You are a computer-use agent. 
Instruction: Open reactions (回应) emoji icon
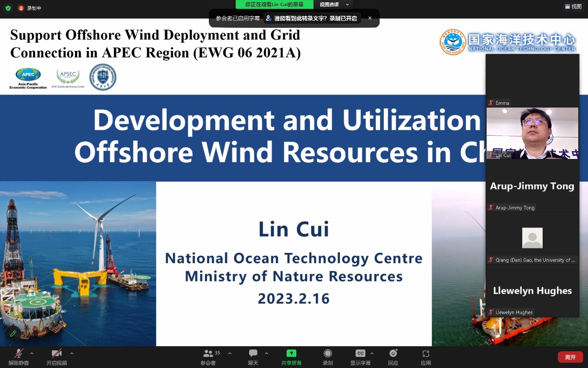click(x=393, y=354)
